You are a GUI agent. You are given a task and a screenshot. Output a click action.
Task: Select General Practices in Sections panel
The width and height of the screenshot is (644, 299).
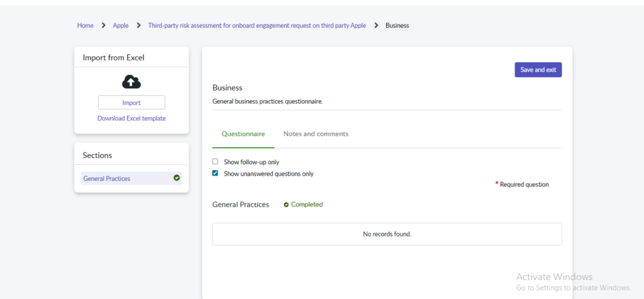(107, 179)
